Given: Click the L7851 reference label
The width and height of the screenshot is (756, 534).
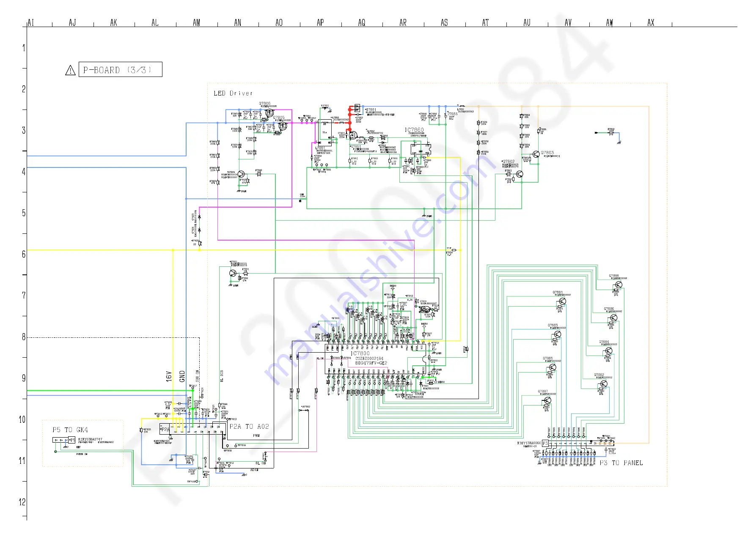Looking at the screenshot, I should (x=320, y=148).
